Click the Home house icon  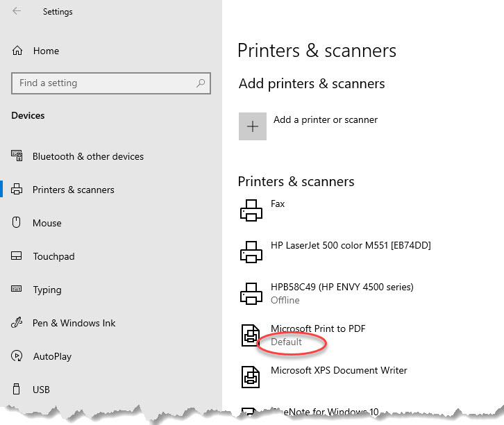(x=17, y=51)
